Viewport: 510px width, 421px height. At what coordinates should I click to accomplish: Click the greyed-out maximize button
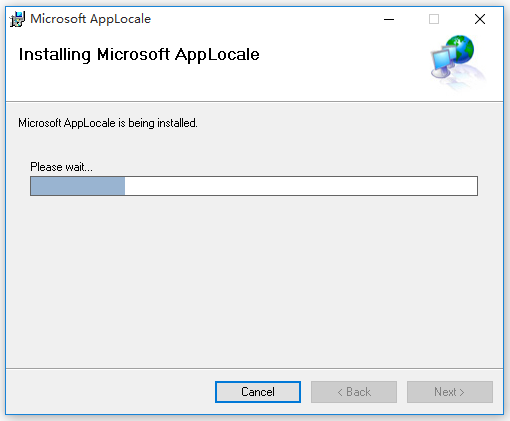(x=434, y=19)
